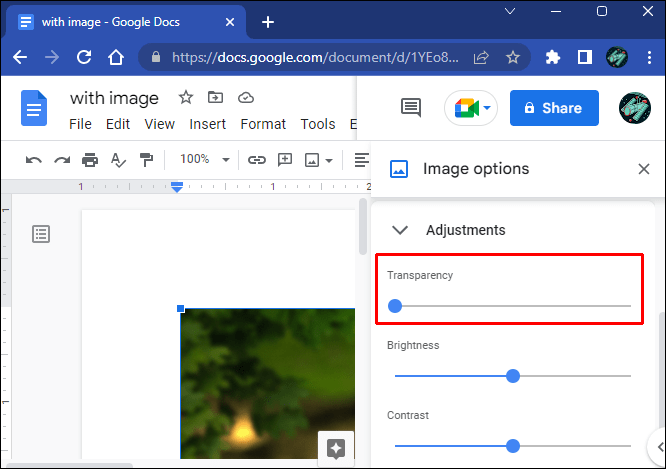Star the document 'with image'
666x469 pixels.
coord(185,98)
